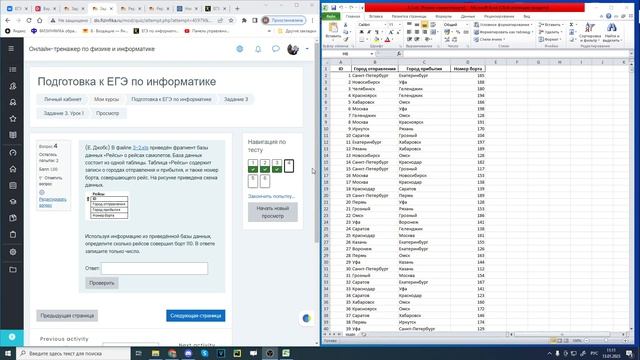Switch to Excel 'Главная' tab
The width and height of the screenshot is (640, 360).
tap(353, 16)
